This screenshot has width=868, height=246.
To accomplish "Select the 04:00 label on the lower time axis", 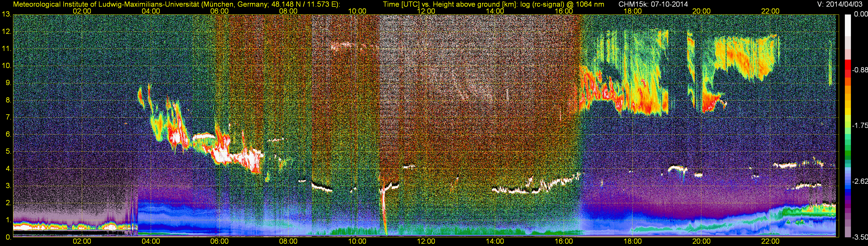I will coord(151,242).
